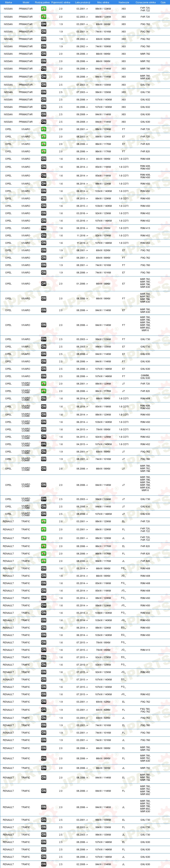Click the ON diesel icon in the Renault Trafic 06.2014 88kW EG_ row
This screenshot has width=170, height=868.
click(x=44, y=628)
